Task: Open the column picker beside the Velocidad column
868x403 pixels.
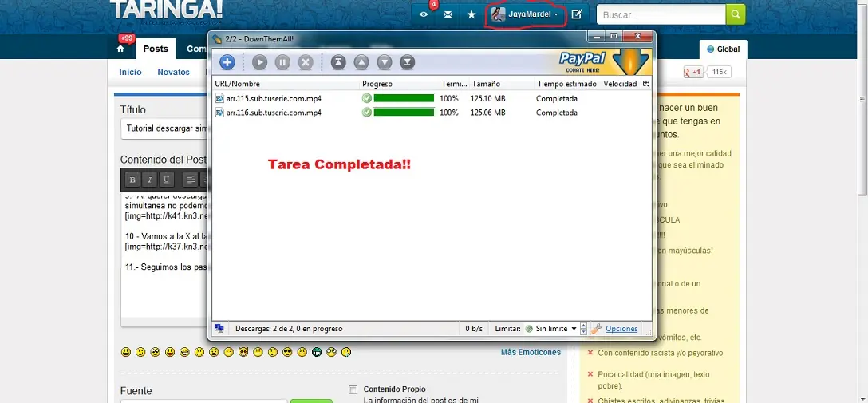Action: 645,84
